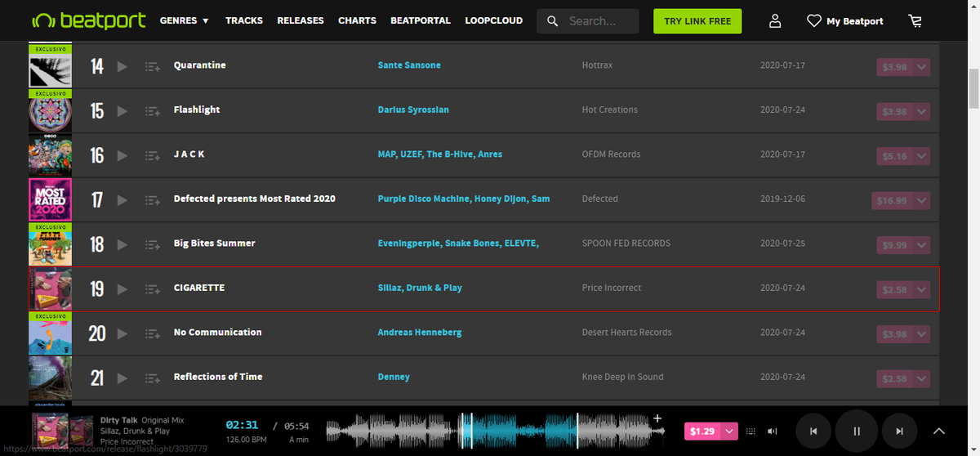
Task: Open the Most Rated 2020 cover thumbnail
Action: (50, 200)
